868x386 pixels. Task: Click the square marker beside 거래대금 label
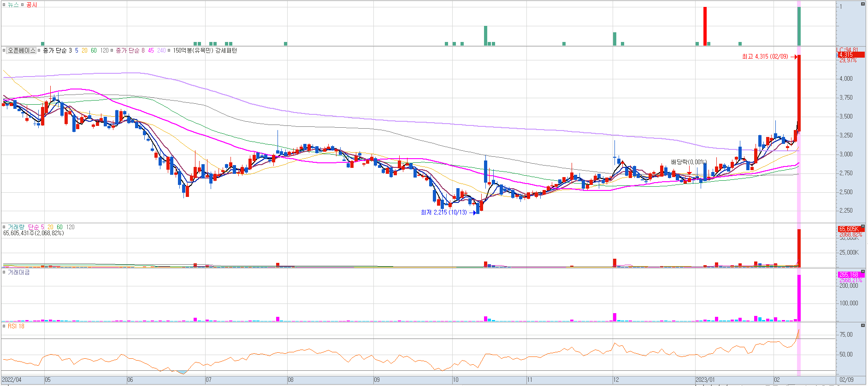click(4, 272)
